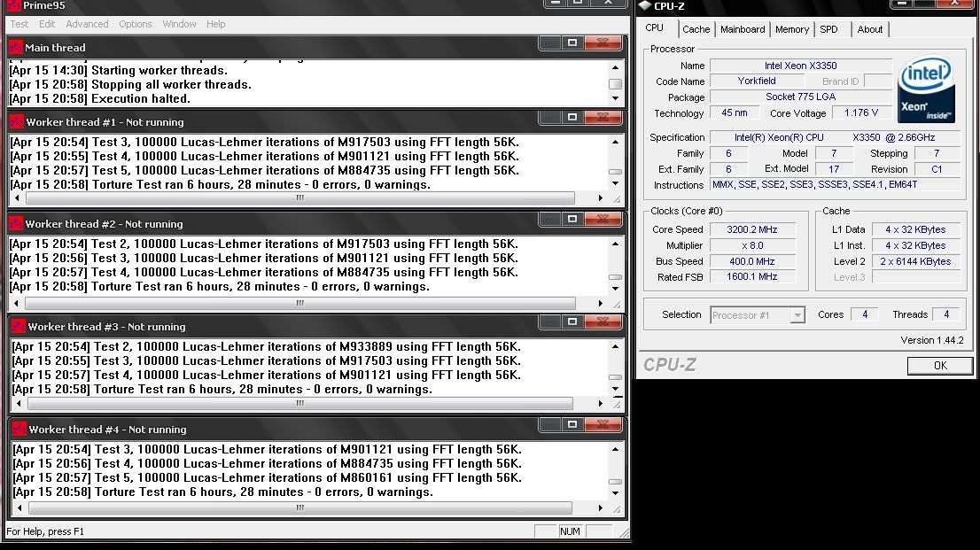This screenshot has height=550, width=980.
Task: Click the Prime95 application title bar icon
Action: [x=13, y=5]
